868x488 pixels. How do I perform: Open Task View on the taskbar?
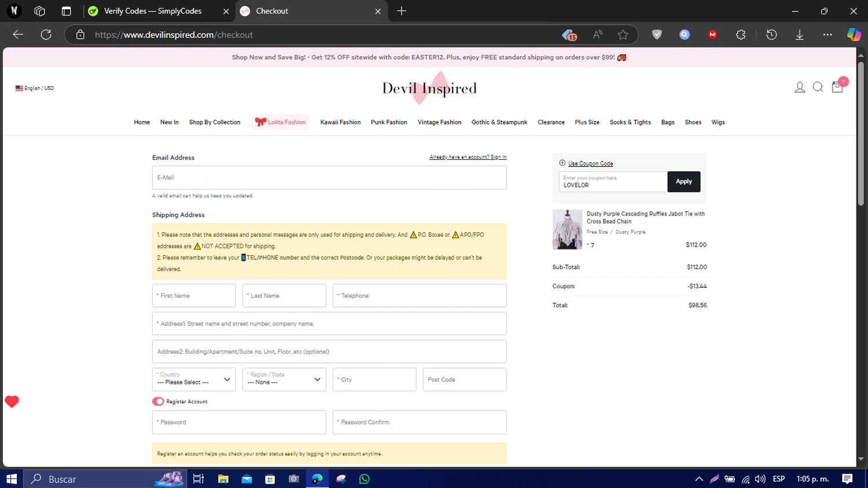click(198, 479)
